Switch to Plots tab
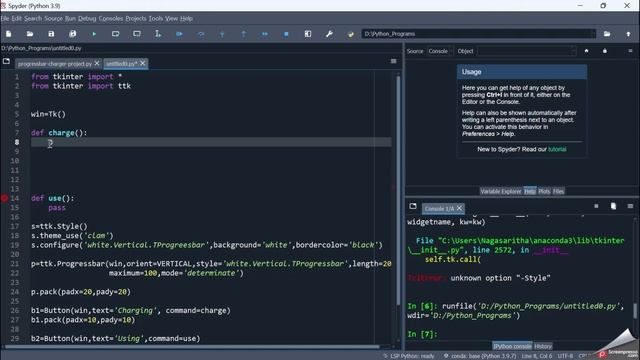This screenshot has width=640, height=360. pos(544,191)
